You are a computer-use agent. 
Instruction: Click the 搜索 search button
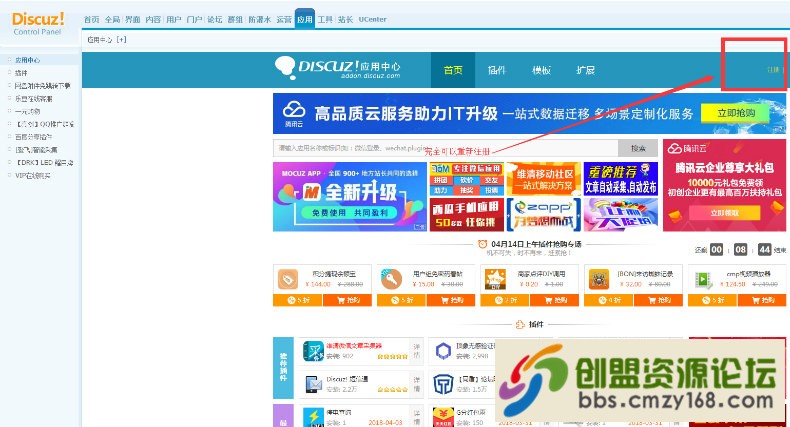[638, 148]
